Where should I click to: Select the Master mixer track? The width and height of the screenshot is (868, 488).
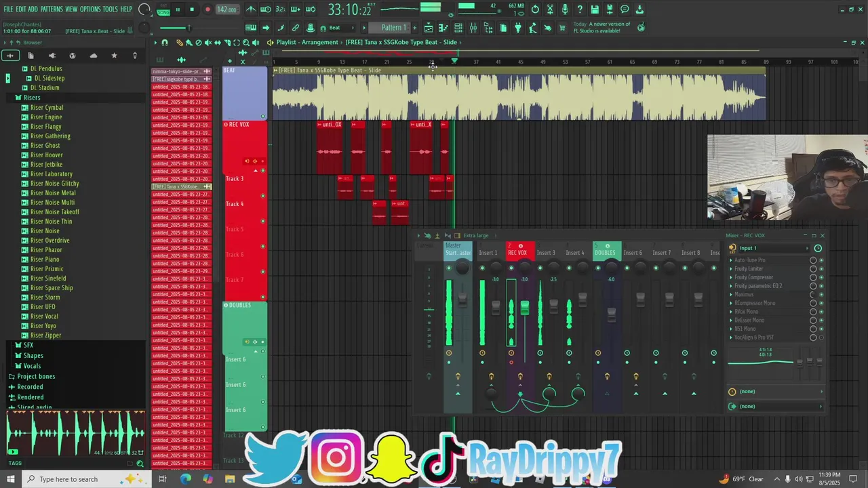[x=458, y=250]
